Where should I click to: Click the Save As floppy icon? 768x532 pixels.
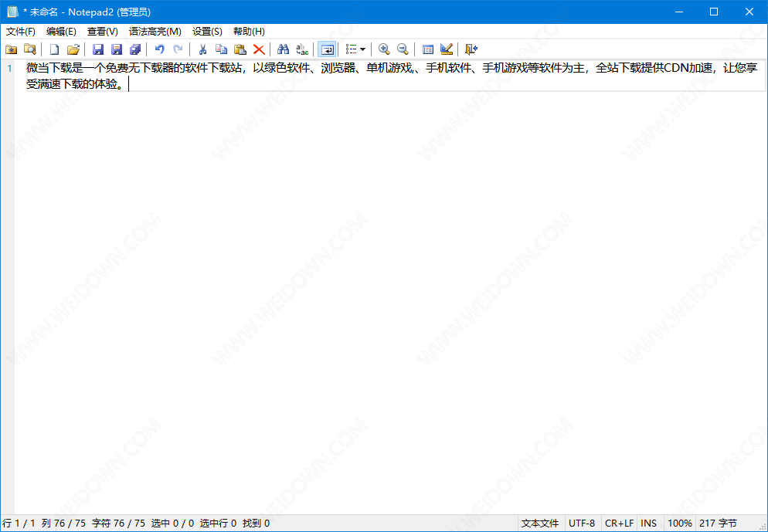point(117,49)
